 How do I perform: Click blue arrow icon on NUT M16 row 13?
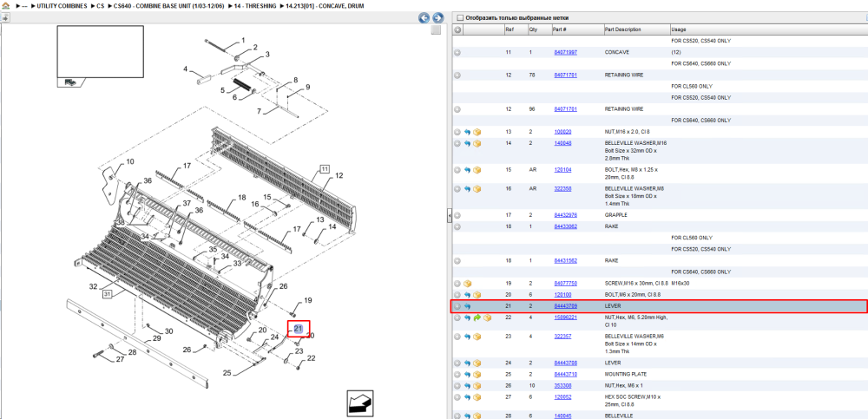coord(467,132)
